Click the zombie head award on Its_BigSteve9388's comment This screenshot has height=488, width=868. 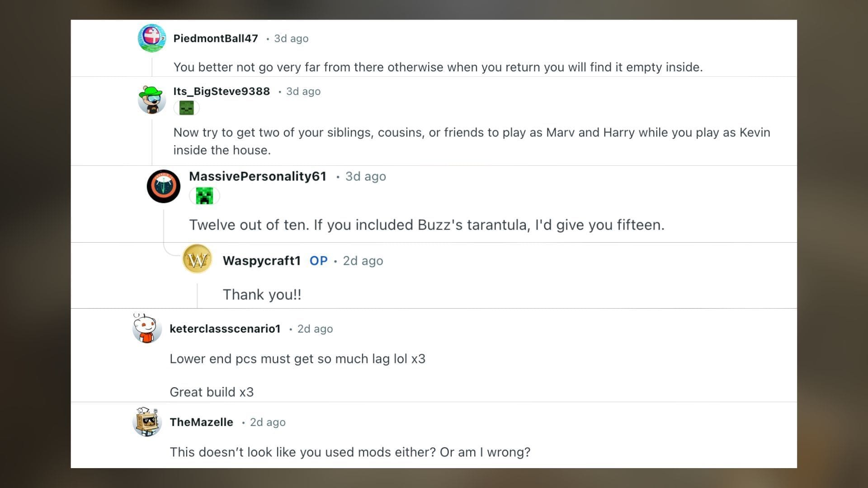tap(187, 108)
